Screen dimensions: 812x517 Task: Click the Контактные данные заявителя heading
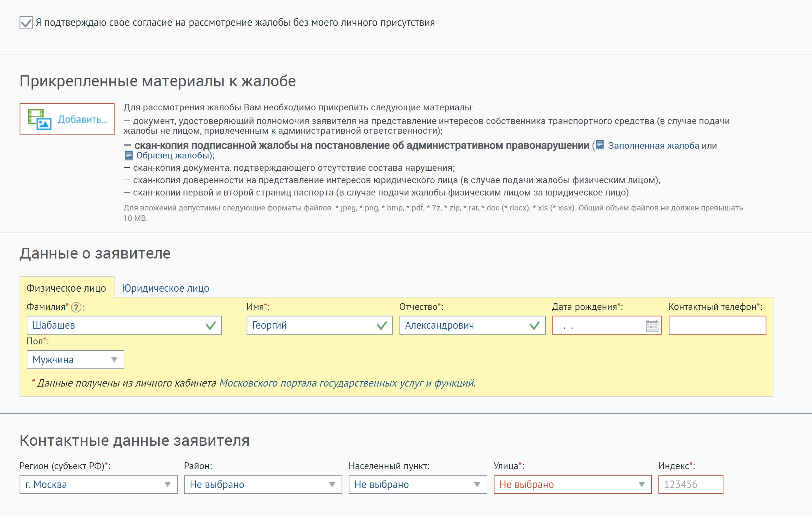click(x=135, y=441)
